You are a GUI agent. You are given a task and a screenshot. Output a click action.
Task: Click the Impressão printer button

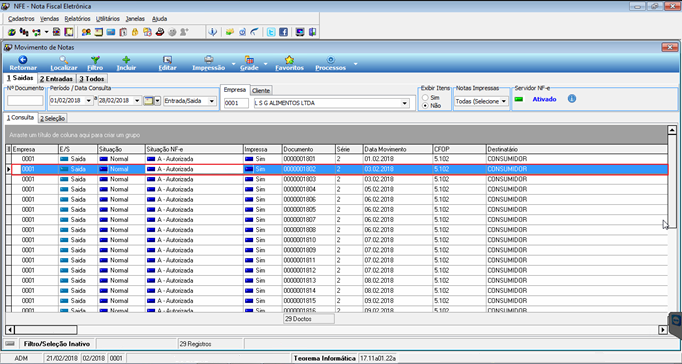coord(209,63)
